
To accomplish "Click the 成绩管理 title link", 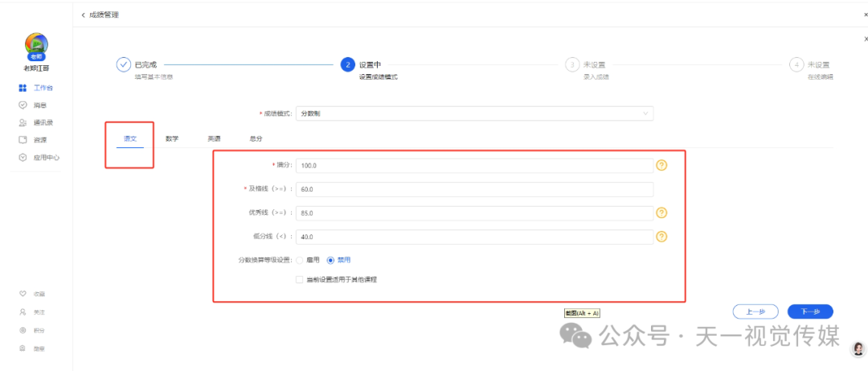I will pos(104,15).
